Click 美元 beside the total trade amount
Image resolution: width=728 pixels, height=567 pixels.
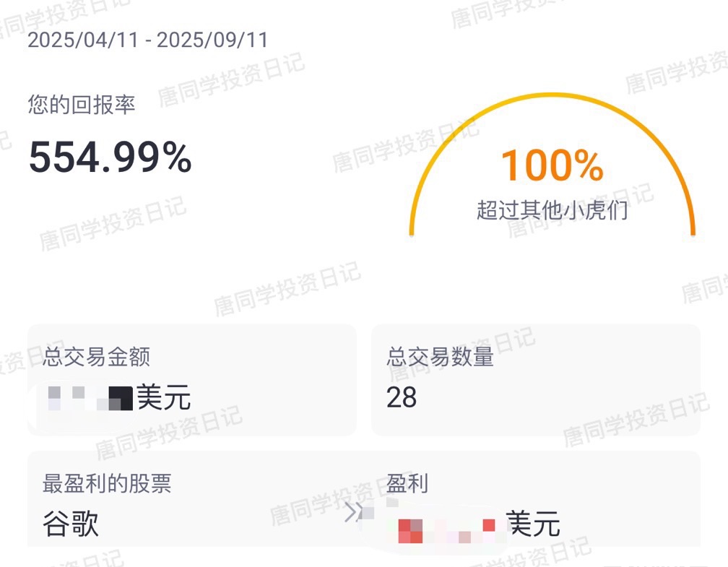163,397
